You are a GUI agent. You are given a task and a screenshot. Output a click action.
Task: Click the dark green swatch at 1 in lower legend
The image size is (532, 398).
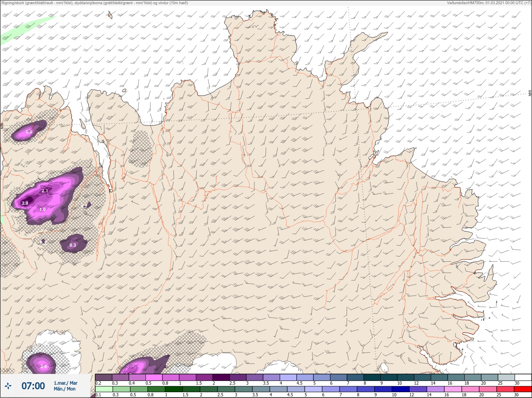point(173,389)
